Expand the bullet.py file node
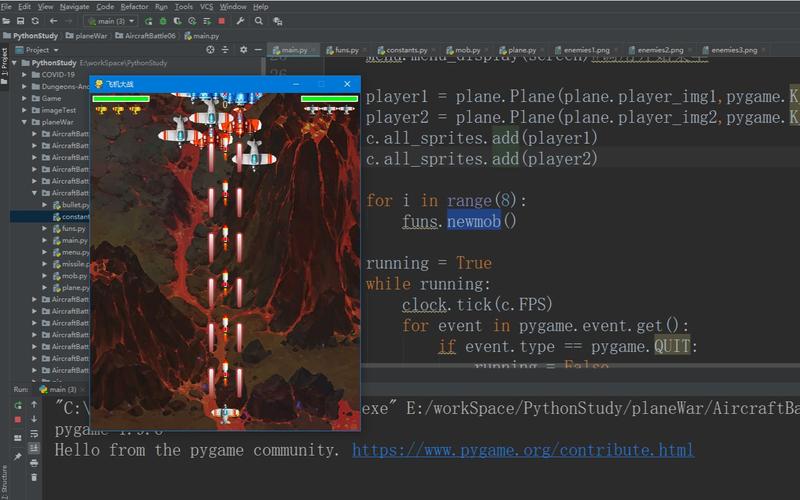This screenshot has height=500, width=800. coord(44,205)
